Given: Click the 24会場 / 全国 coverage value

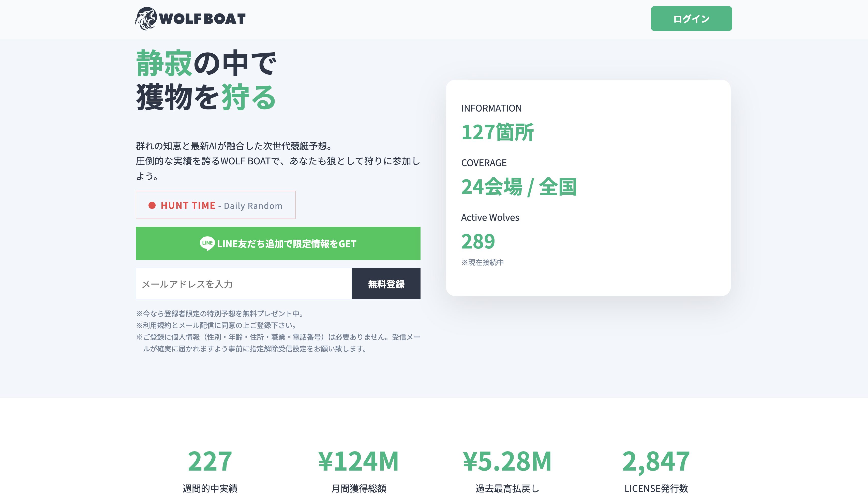Looking at the screenshot, I should 519,187.
